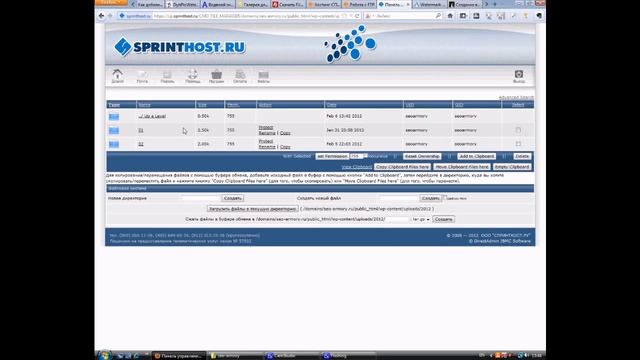Open the Оплата payment icon
The height and width of the screenshot is (360, 640).
(x=240, y=76)
